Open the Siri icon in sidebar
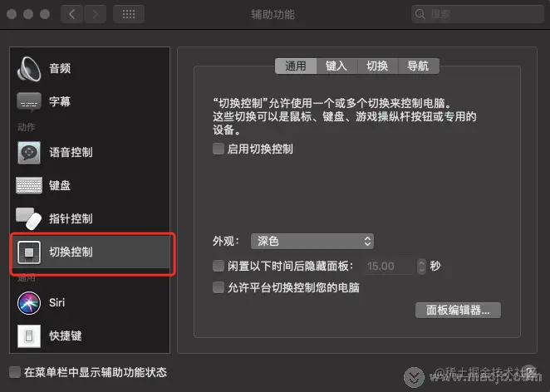Screen dimensions: 550x392 [x=29, y=302]
